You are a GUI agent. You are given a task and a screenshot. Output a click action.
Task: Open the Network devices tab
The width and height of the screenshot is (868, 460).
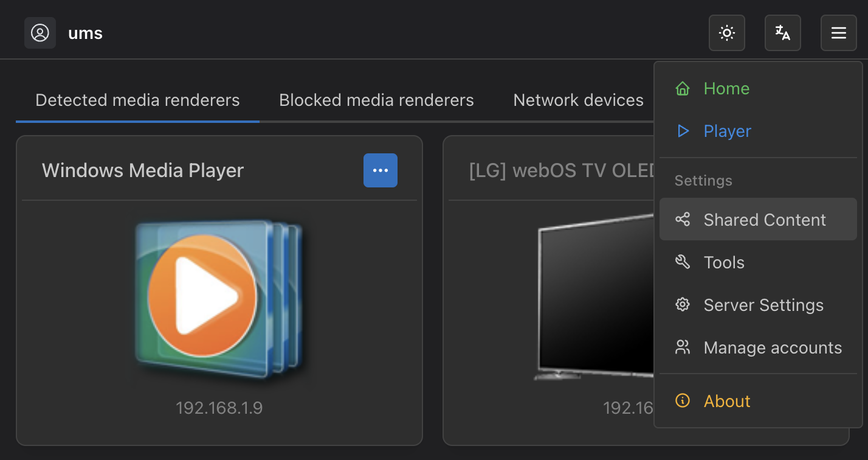578,100
